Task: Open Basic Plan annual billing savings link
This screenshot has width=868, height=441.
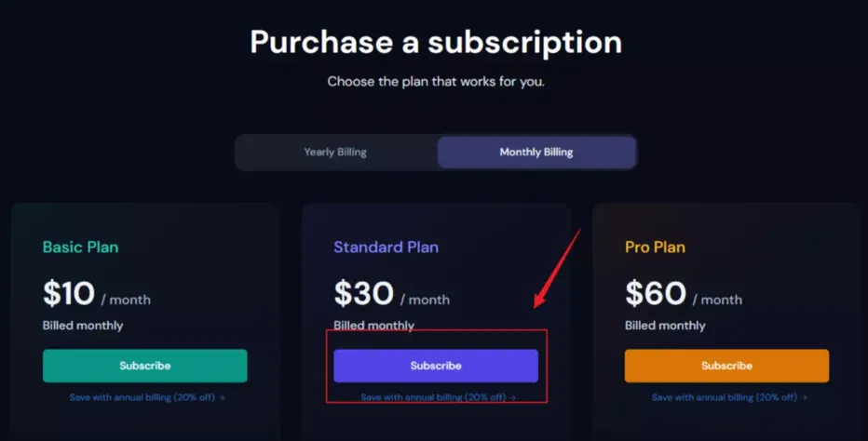Action: (x=146, y=397)
